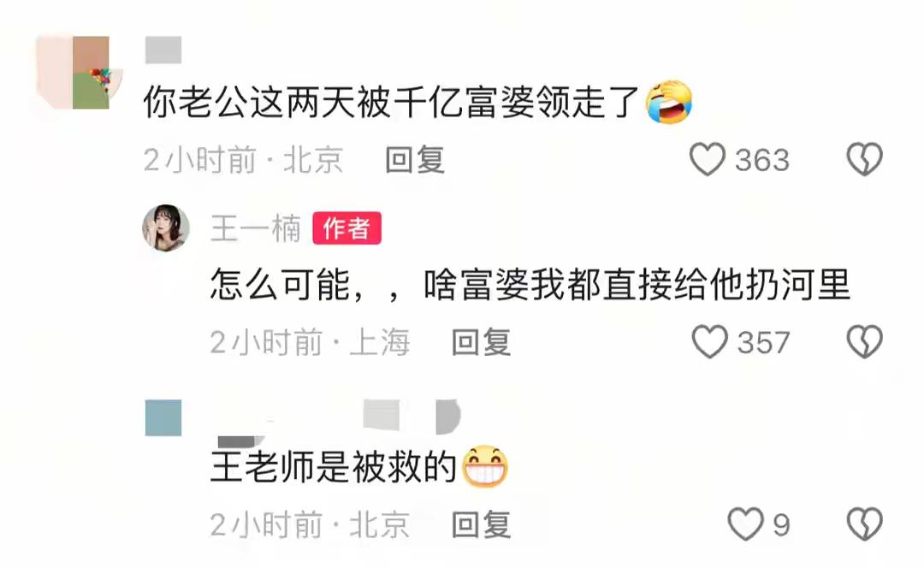
Task: Click the red 作者 badge
Action: click(346, 228)
